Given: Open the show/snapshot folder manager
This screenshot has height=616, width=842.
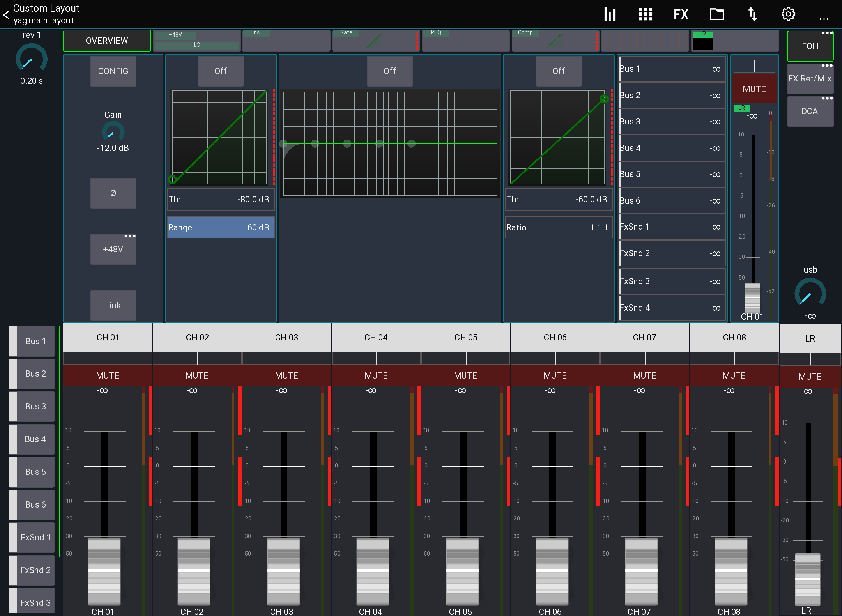Looking at the screenshot, I should (x=717, y=14).
